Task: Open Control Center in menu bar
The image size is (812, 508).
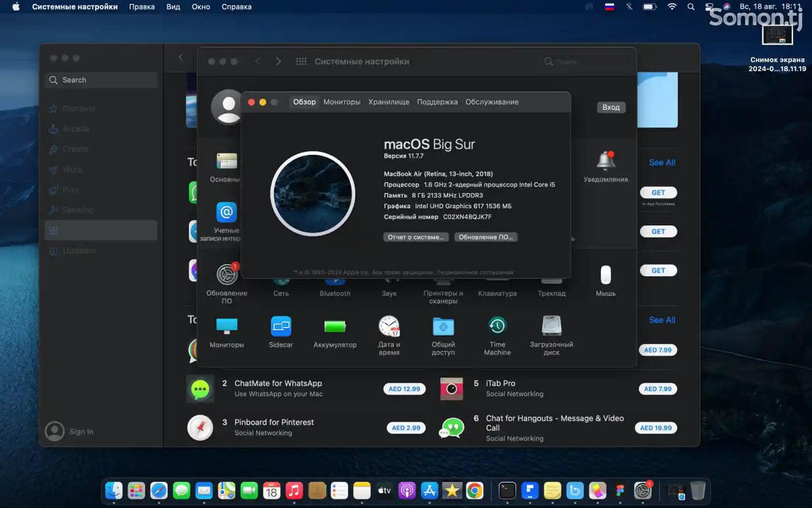Action: point(709,7)
